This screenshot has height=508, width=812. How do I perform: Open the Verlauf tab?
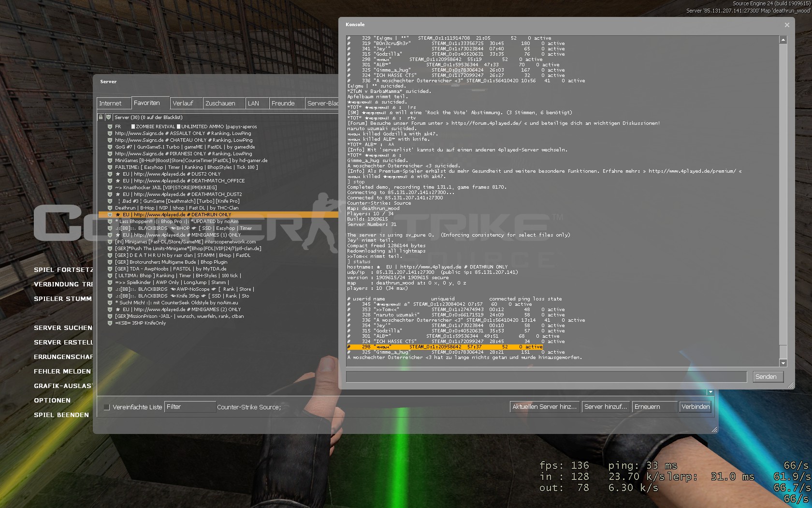click(186, 103)
